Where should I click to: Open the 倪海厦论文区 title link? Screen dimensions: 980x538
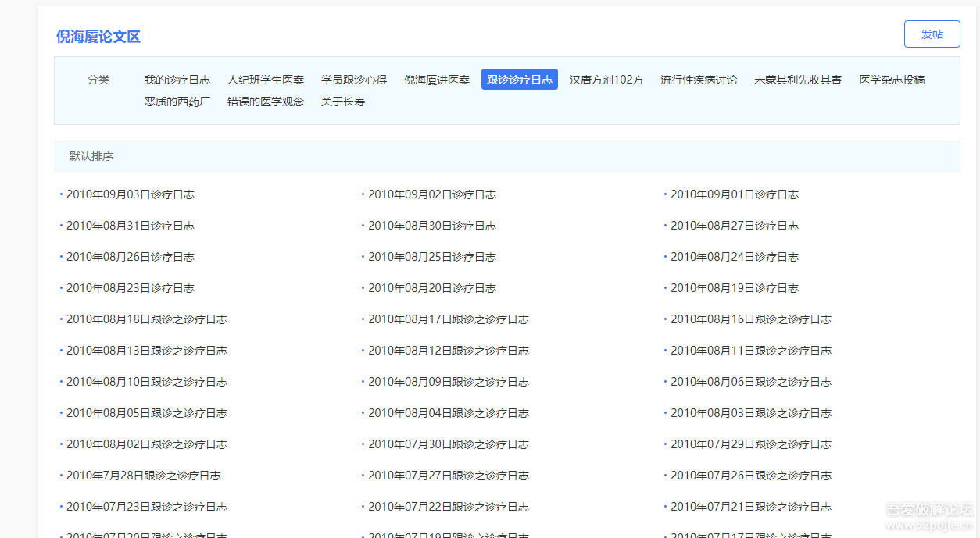pos(98,37)
